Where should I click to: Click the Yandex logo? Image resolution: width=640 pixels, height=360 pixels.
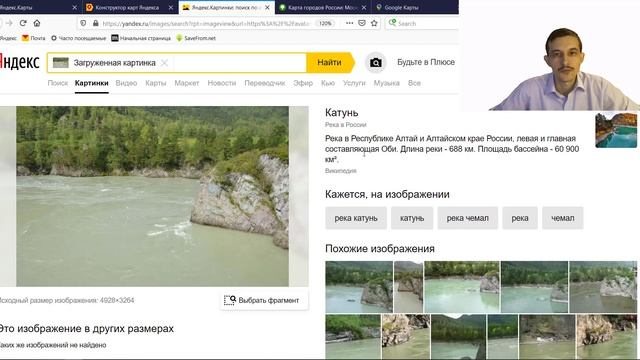click(20, 62)
